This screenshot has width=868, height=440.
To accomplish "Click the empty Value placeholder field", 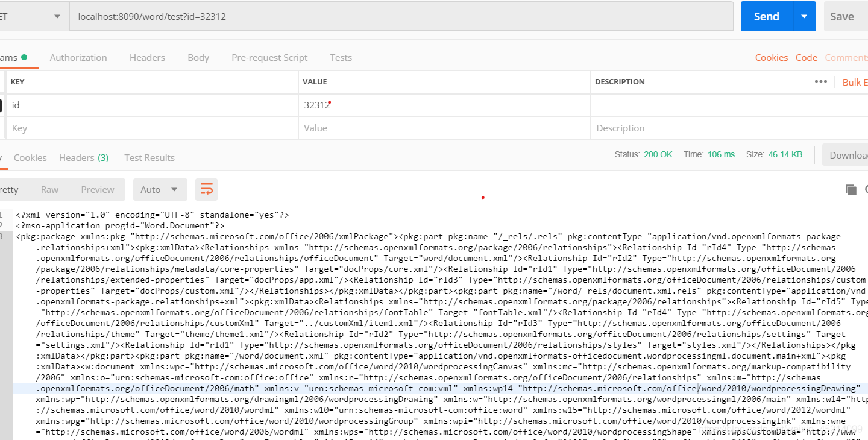I will coord(444,128).
